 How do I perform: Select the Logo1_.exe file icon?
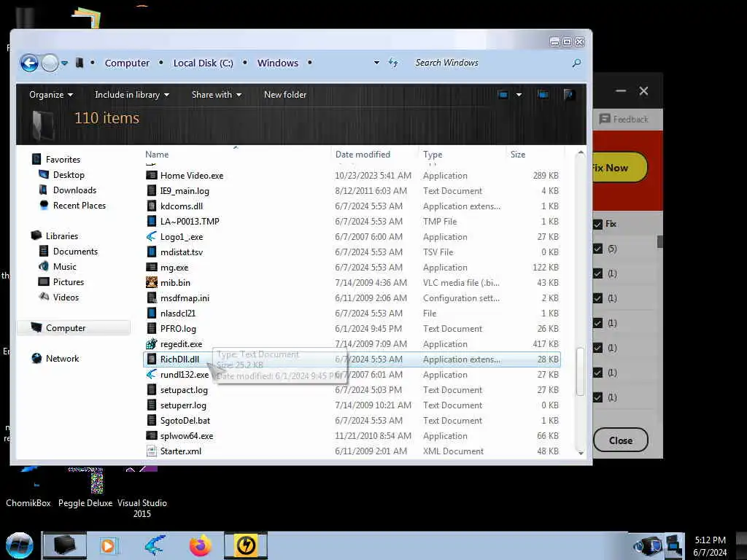[x=152, y=236]
